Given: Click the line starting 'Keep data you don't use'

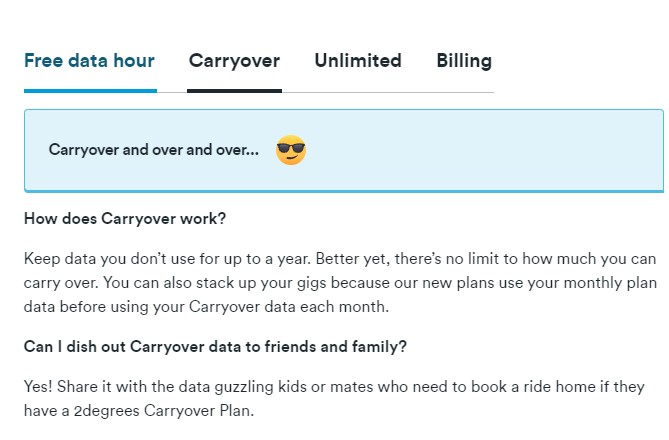Looking at the screenshot, I should point(340,259).
